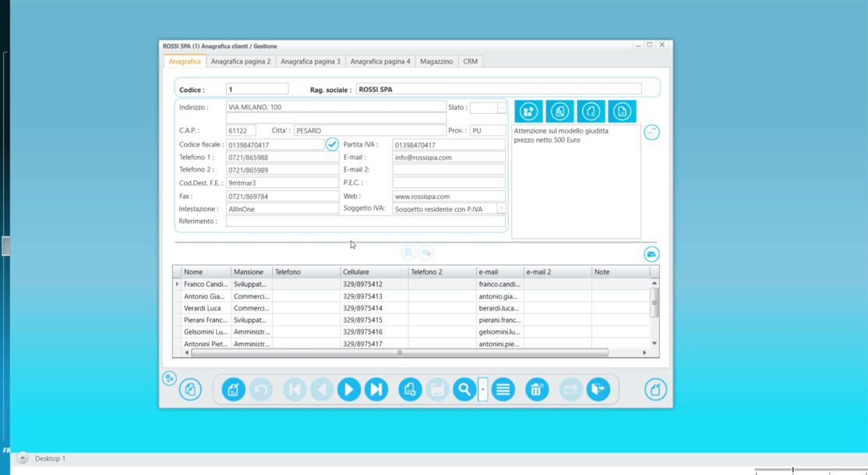Click the greyed-out button left of exit
Image resolution: width=868 pixels, height=475 pixels.
pyautogui.click(x=570, y=390)
